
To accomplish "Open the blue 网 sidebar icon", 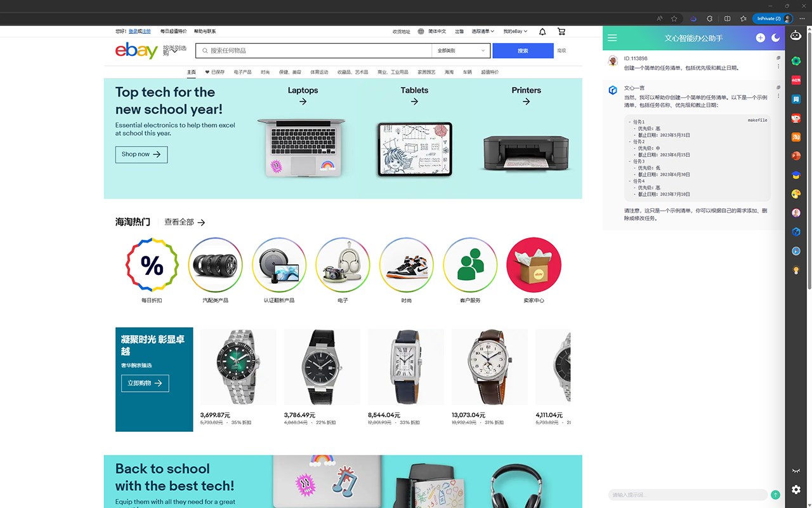I will coord(796,99).
